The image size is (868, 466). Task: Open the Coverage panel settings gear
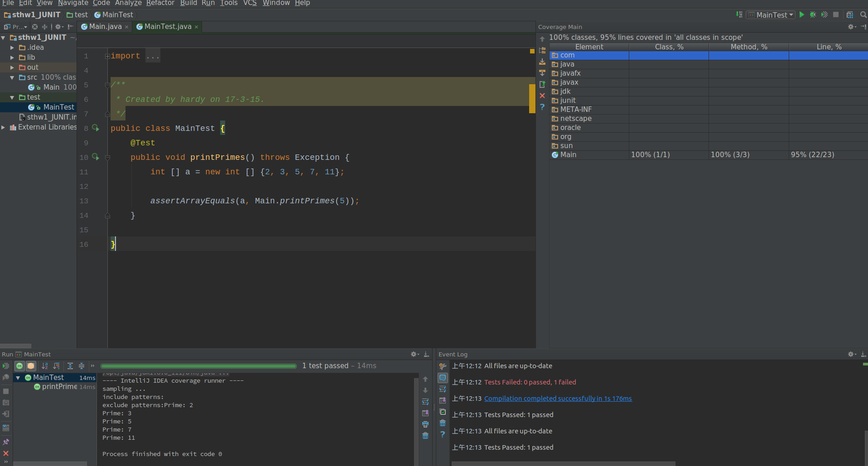tap(852, 27)
